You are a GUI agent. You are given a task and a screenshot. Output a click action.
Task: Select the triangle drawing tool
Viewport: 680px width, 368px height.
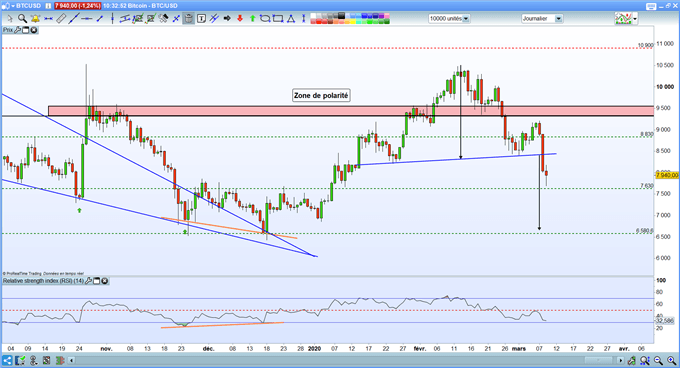(291, 18)
